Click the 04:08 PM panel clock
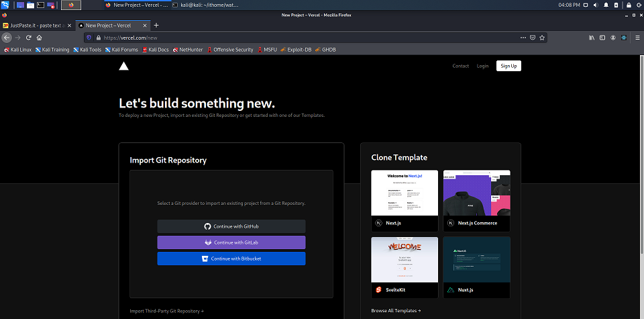Image resolution: width=644 pixels, height=319 pixels. click(x=569, y=5)
